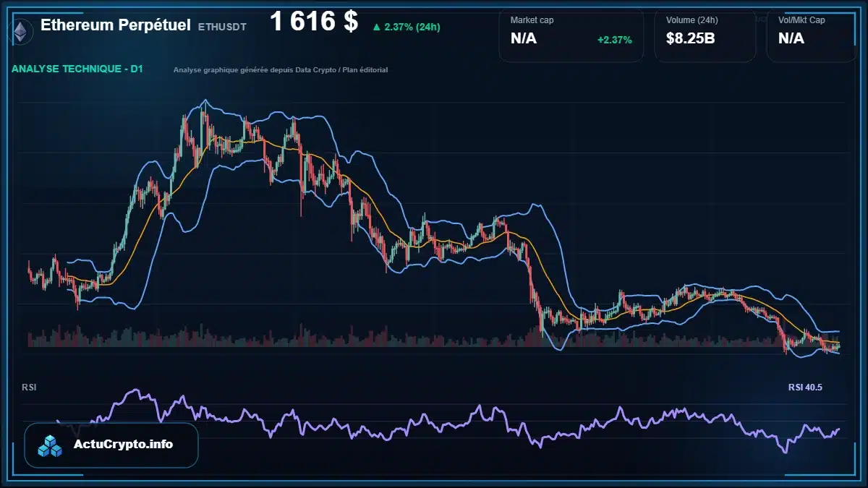The height and width of the screenshot is (488, 868).
Task: Click the $8.25B volume value
Action: (691, 38)
